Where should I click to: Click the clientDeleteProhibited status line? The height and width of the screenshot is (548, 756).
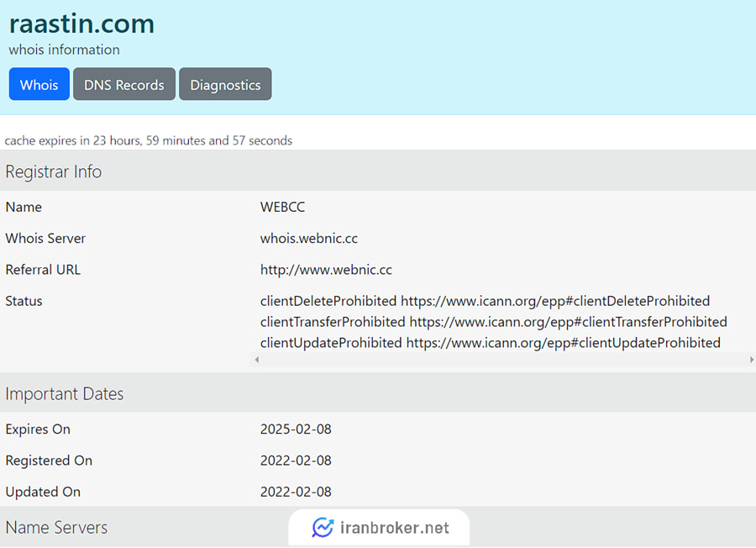click(485, 301)
